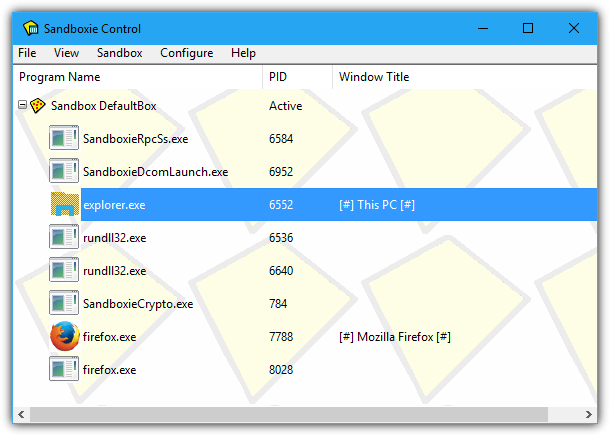Click PID value 6552
Image resolution: width=610 pixels, height=435 pixels.
281,205
